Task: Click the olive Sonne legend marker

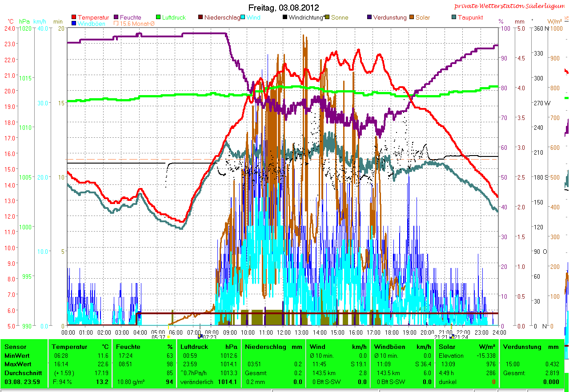Action: point(328,18)
